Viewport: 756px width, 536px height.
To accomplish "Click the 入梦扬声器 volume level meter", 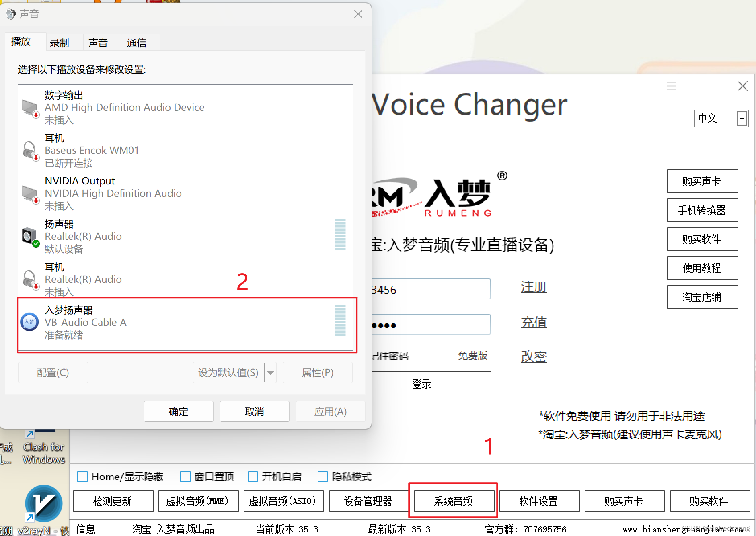I will pos(340,321).
